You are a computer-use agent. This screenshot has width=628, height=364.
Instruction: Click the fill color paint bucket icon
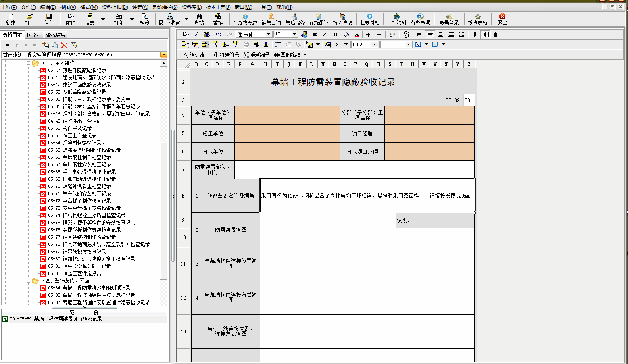(346, 35)
